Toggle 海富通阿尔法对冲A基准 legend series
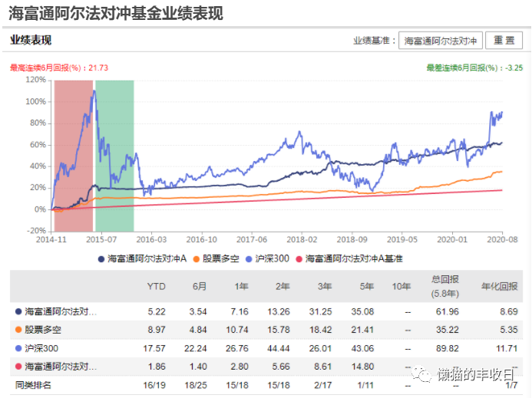 click(349, 259)
